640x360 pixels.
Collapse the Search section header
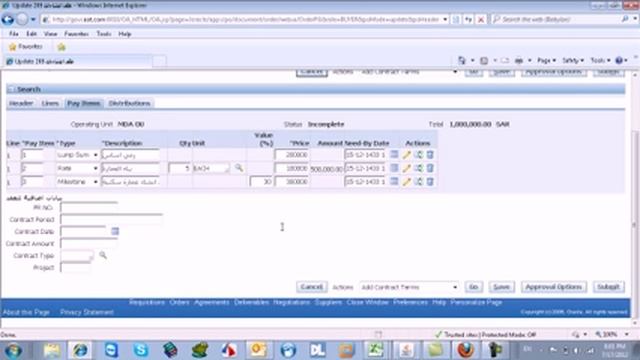(11, 89)
